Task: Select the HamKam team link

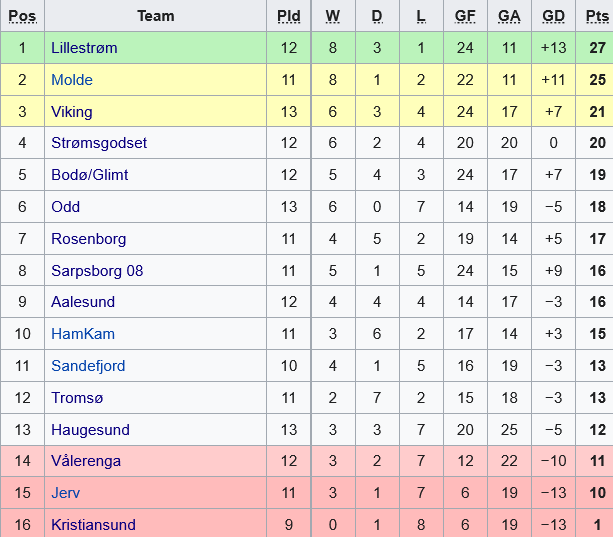Action: (x=83, y=334)
